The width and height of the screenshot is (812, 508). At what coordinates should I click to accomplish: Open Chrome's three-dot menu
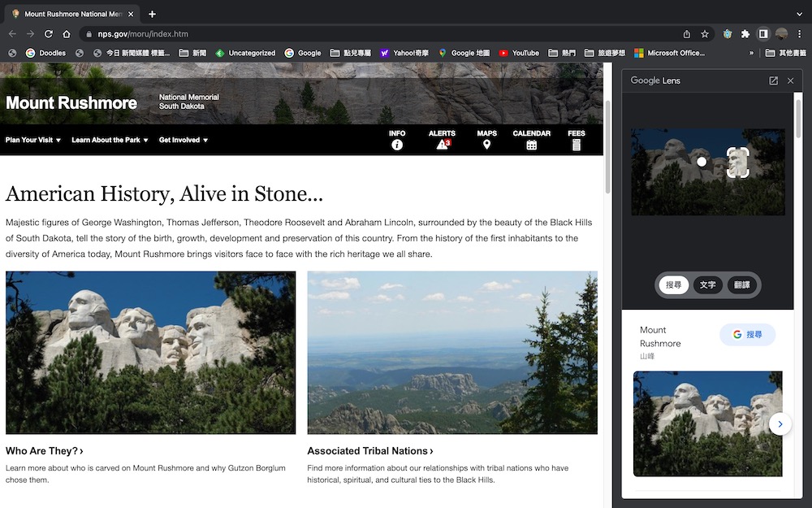pyautogui.click(x=800, y=33)
